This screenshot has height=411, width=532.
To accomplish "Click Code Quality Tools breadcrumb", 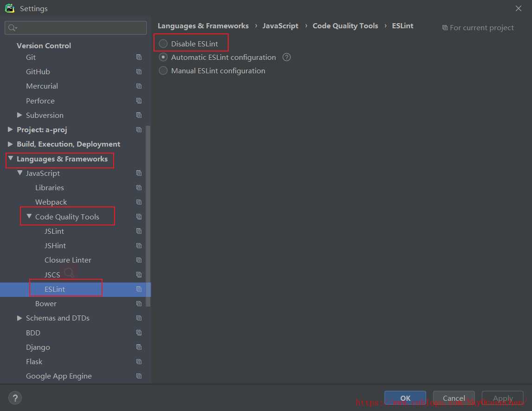I will pyautogui.click(x=345, y=26).
